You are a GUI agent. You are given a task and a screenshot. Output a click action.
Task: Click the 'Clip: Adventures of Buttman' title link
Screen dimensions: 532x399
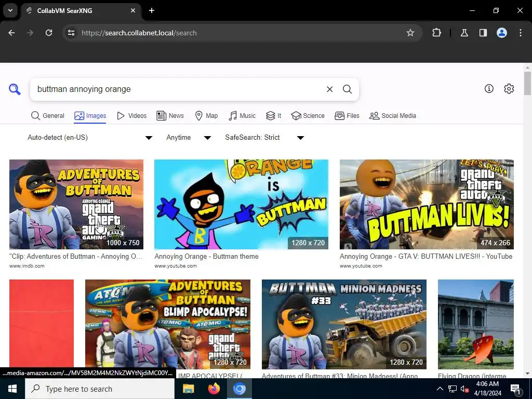coord(76,257)
